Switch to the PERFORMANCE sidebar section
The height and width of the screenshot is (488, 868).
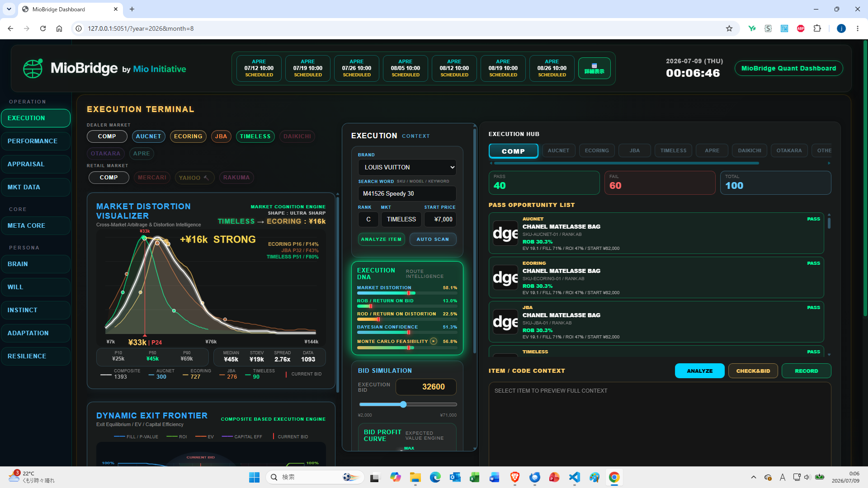tap(36, 141)
